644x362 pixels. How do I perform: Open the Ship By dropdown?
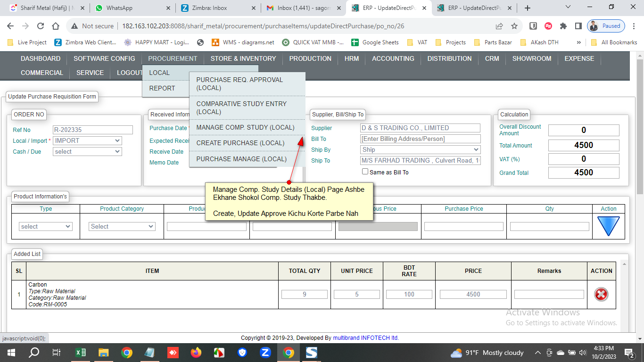[x=420, y=149]
